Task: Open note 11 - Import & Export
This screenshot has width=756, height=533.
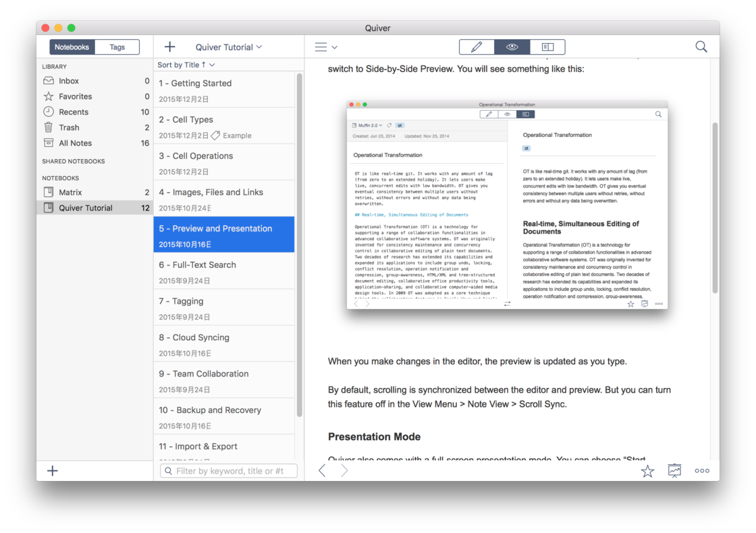Action: (224, 448)
